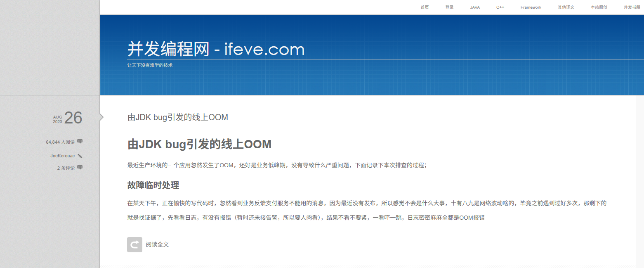Open the JAVA navigation menu
Screen dimensions: 644x268
[x=475, y=7]
